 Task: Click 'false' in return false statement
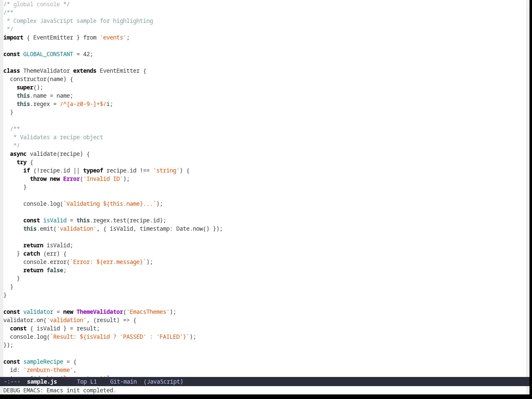click(x=55, y=270)
